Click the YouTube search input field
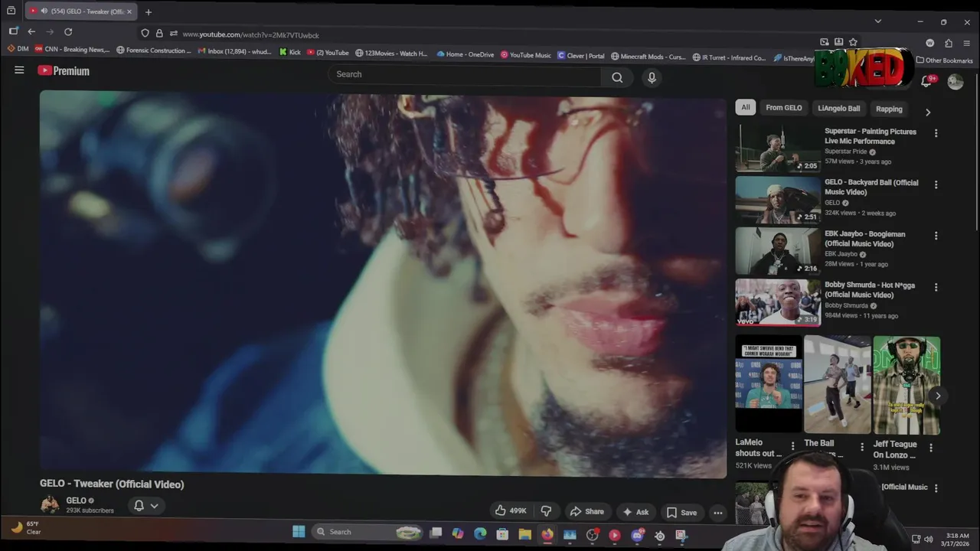 [465, 75]
